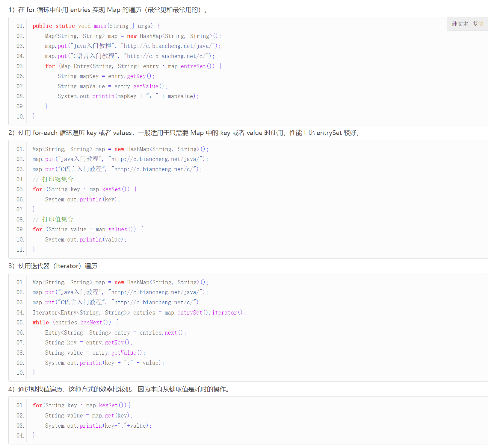Click 'Entry<String, String> entry = entries.next();' line
This screenshot has width=500, height=448.
(x=116, y=333)
